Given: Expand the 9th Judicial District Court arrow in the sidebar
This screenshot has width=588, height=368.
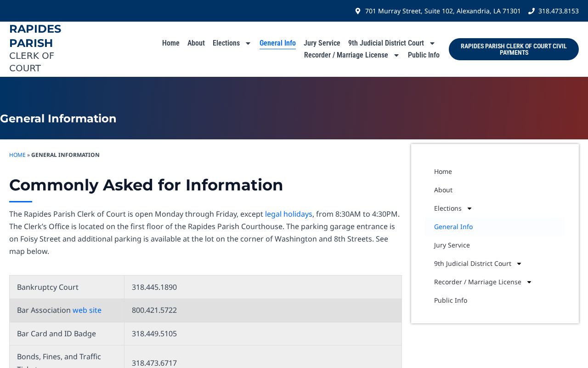Looking at the screenshot, I should click(x=519, y=264).
